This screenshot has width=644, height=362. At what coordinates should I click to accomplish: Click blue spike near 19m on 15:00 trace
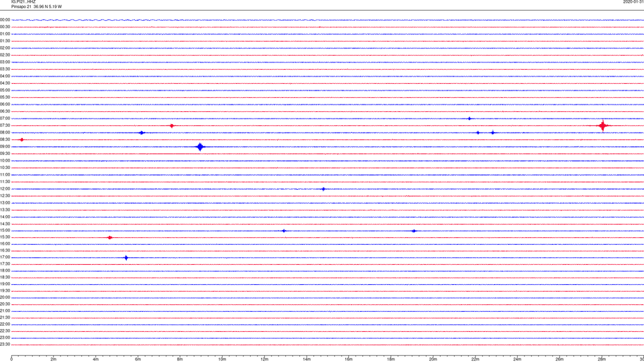point(414,231)
